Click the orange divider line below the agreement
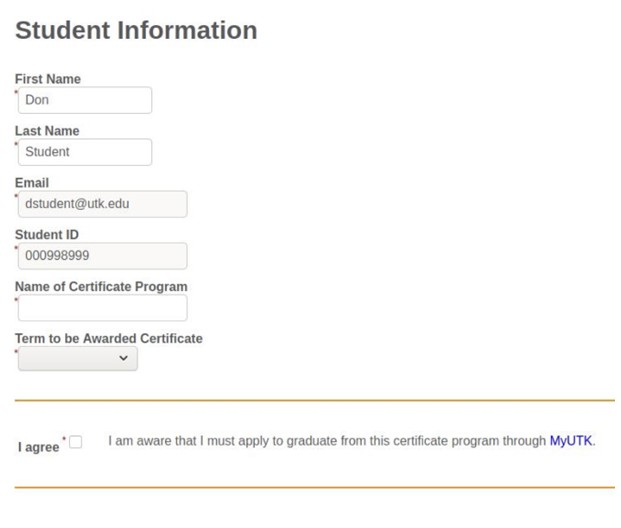 [314, 488]
